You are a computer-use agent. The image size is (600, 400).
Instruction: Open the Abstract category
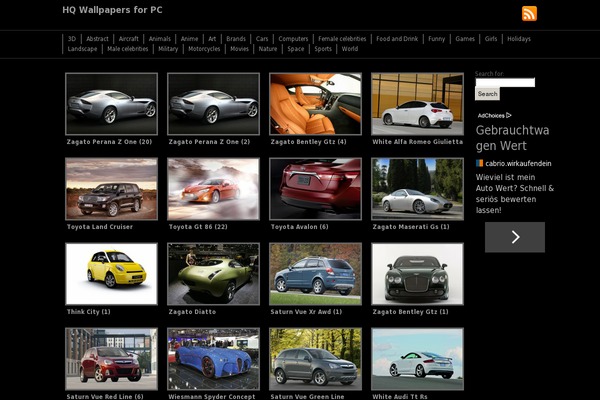(x=97, y=39)
